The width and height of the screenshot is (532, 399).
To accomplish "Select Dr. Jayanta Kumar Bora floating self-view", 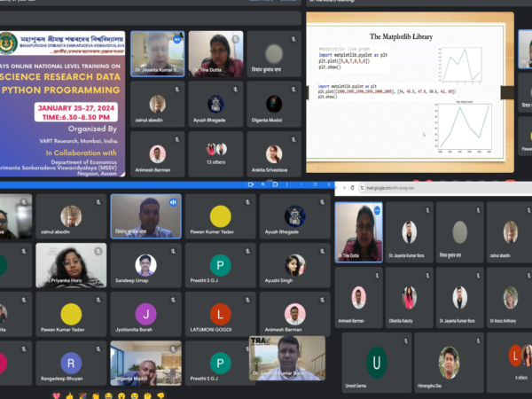I will 287,358.
